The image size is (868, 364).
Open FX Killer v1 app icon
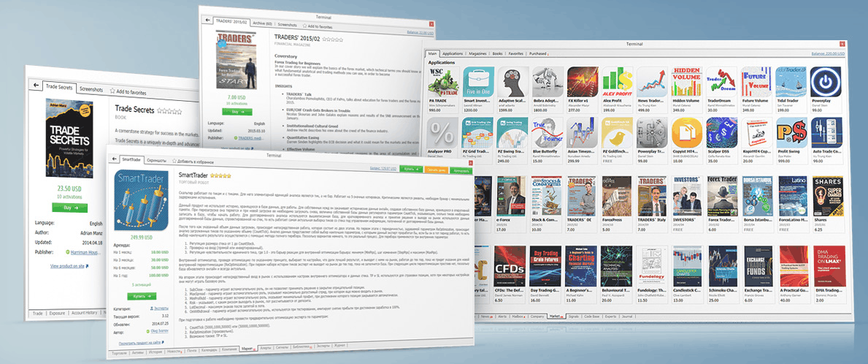click(x=583, y=82)
